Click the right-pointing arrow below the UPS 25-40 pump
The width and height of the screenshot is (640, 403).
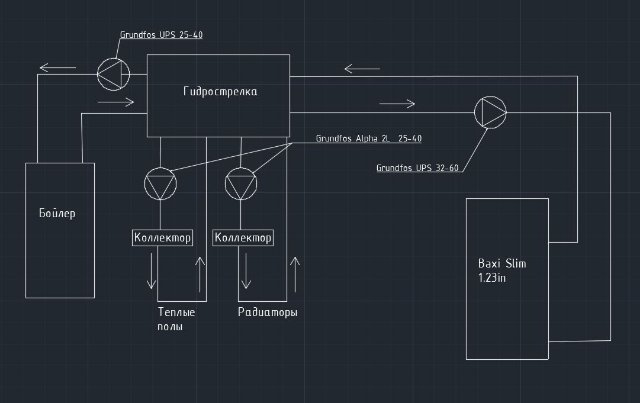point(116,100)
